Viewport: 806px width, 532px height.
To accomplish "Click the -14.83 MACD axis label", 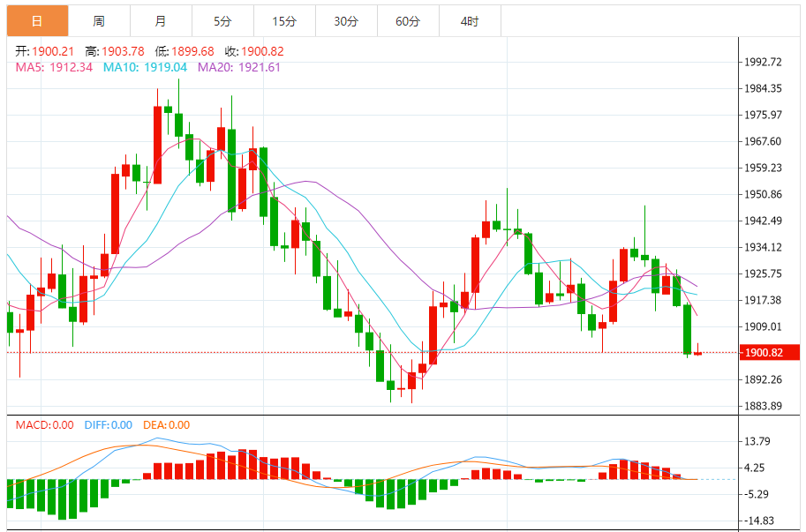I will (758, 521).
